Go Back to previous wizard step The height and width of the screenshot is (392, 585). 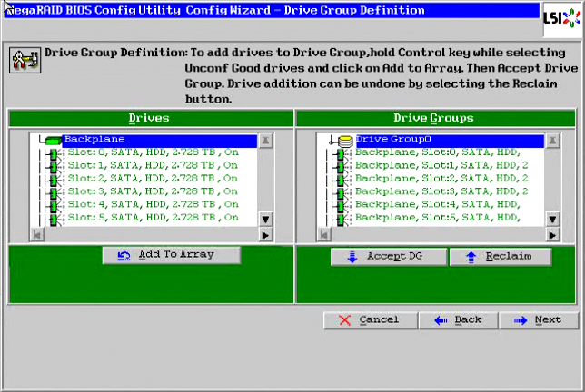[x=461, y=320]
